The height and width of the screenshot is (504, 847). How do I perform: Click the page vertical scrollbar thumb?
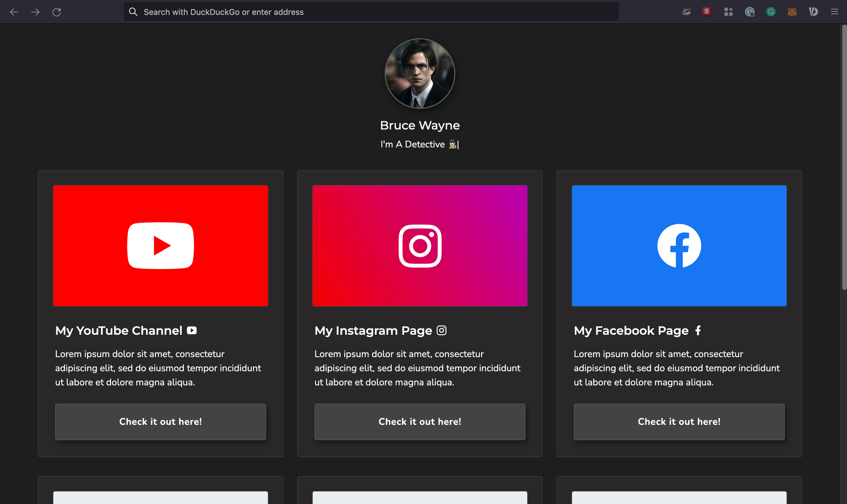coord(844,157)
